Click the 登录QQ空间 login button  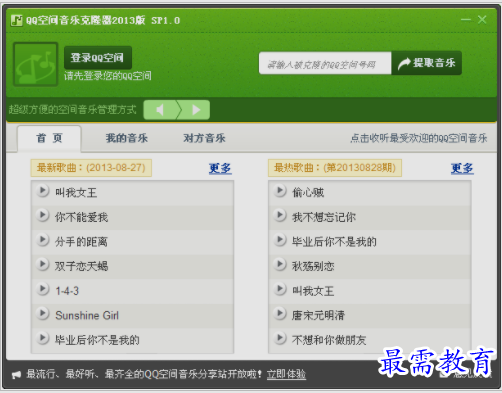click(98, 58)
